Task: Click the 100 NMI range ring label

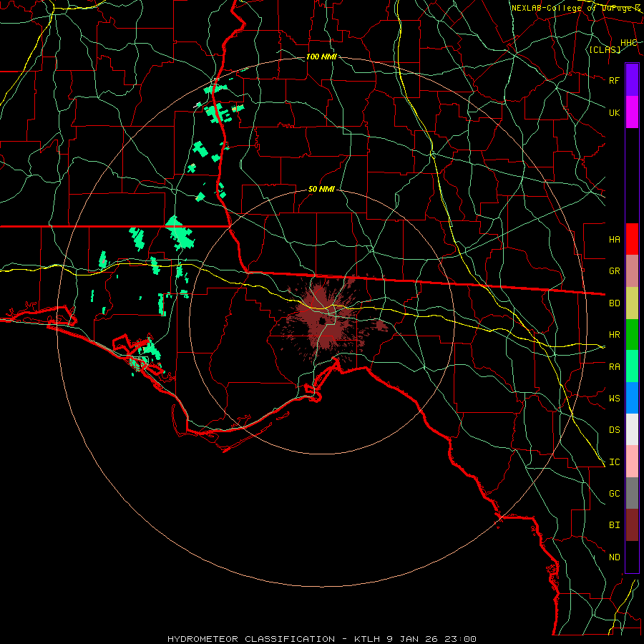Action: tap(321, 57)
